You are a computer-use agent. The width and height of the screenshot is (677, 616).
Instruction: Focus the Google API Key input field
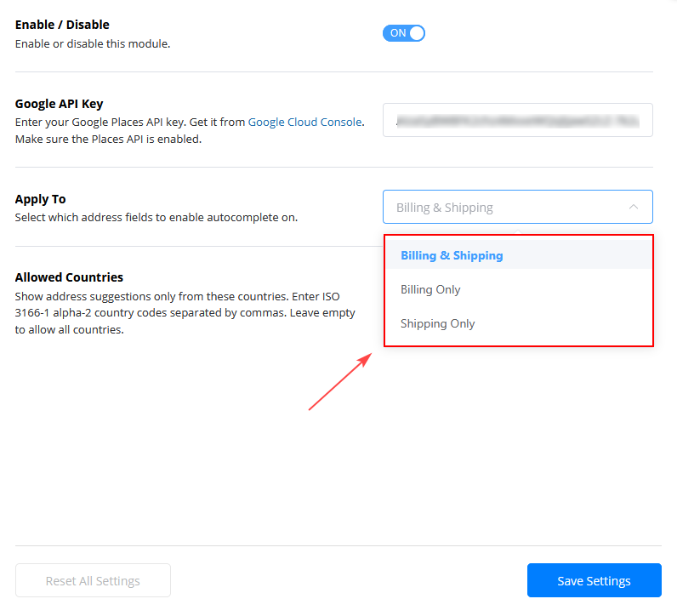click(x=517, y=121)
